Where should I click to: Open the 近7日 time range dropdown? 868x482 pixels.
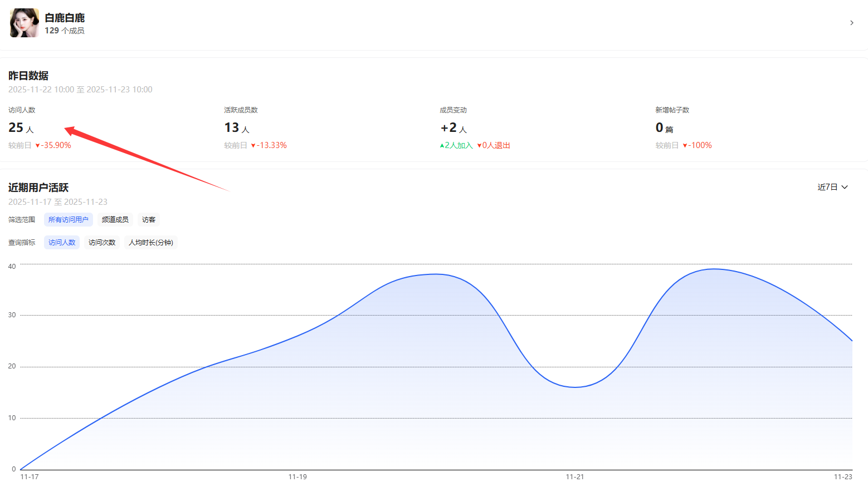[x=832, y=187]
